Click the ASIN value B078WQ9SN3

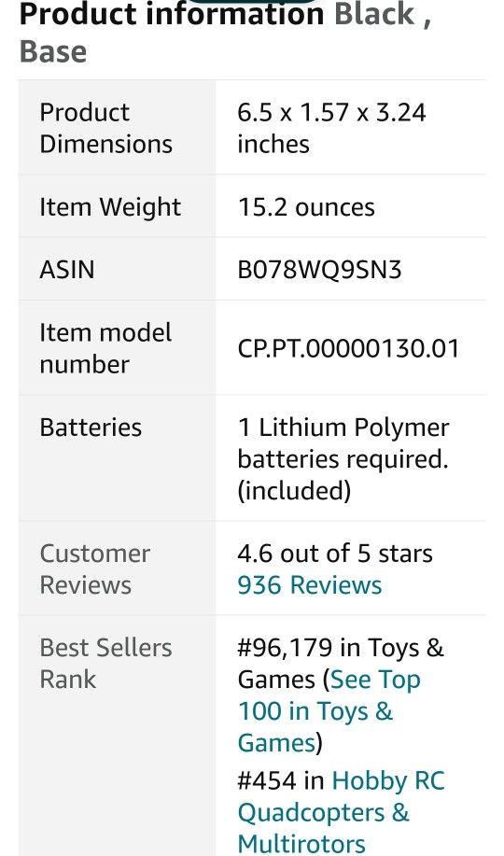coord(319,270)
